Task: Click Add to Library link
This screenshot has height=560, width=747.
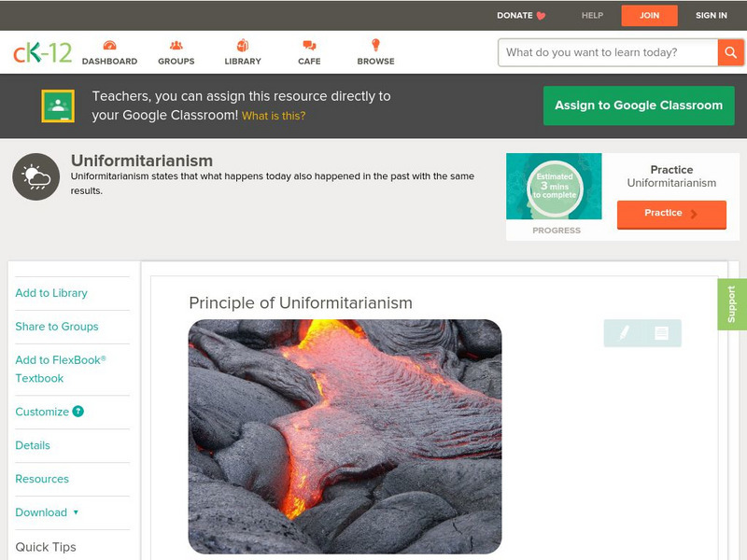Action: click(51, 293)
